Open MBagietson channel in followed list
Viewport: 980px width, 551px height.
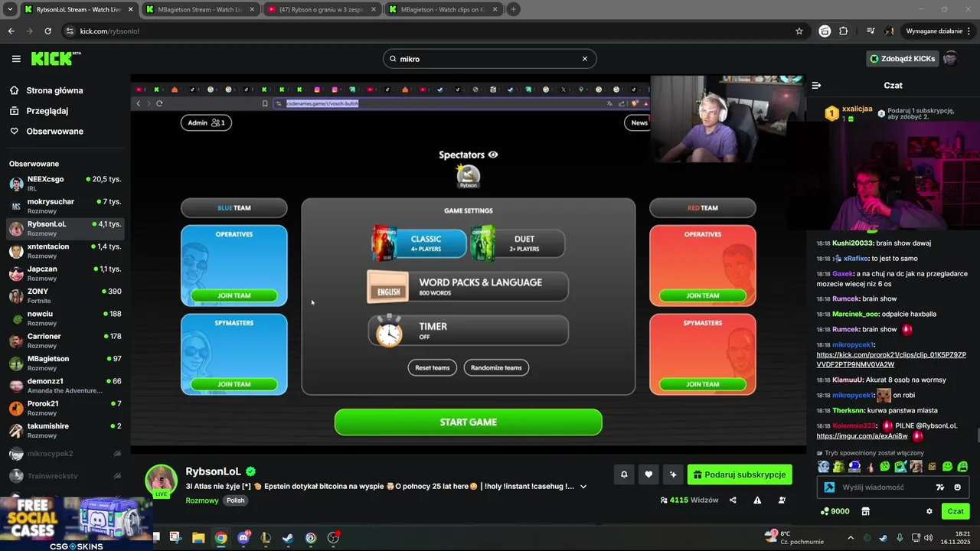point(65,363)
